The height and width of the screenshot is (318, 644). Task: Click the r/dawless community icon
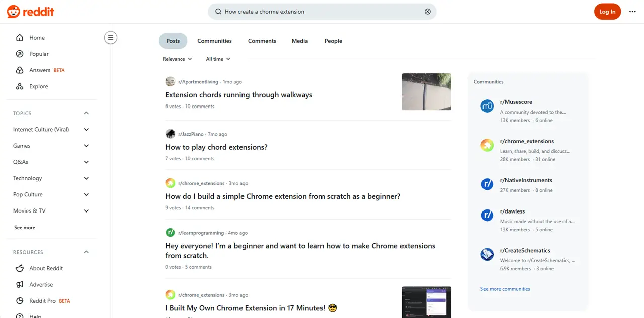point(487,216)
